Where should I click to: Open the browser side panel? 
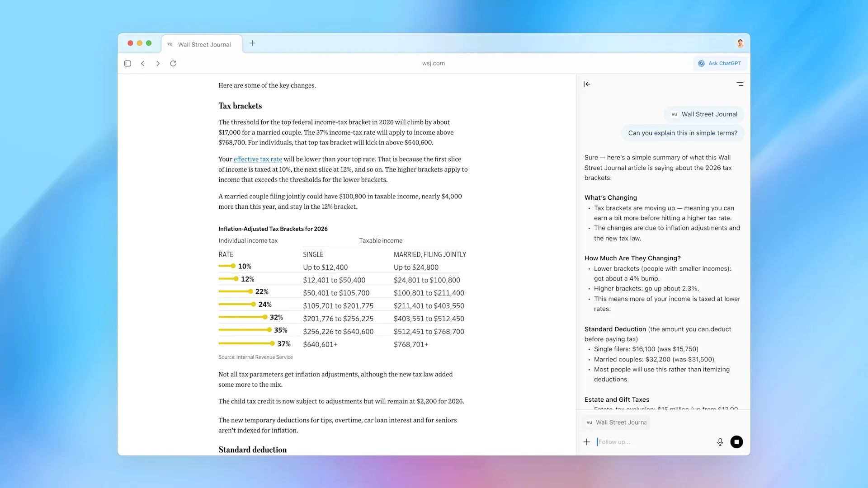pos(127,63)
